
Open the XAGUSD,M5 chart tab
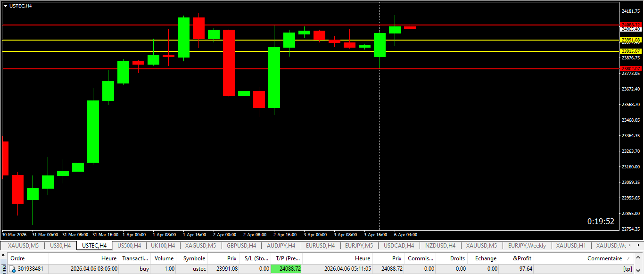point(200,246)
